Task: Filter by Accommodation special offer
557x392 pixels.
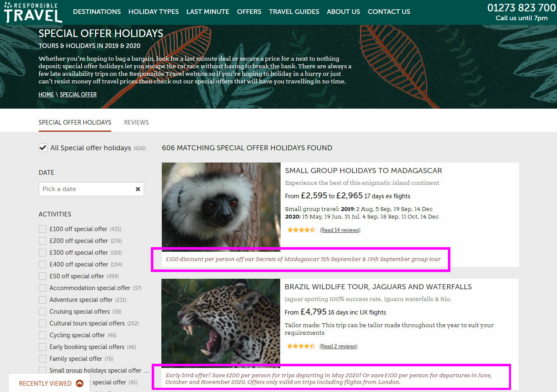Action: 43,288
